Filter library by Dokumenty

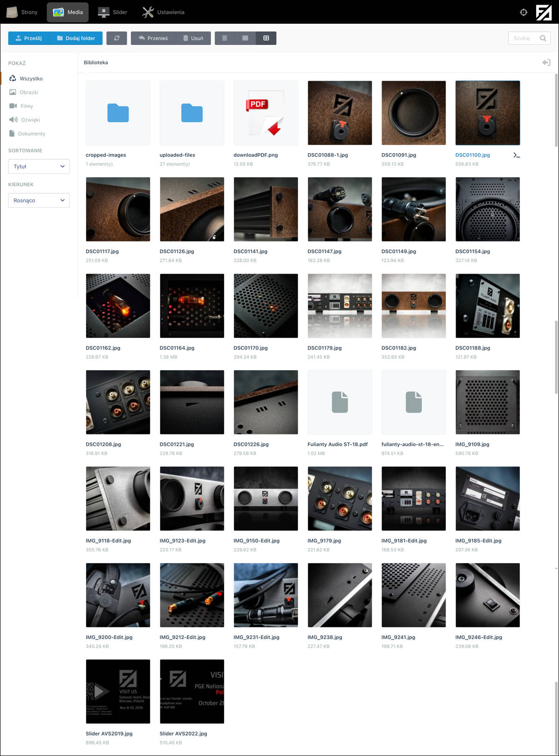[x=27, y=133]
